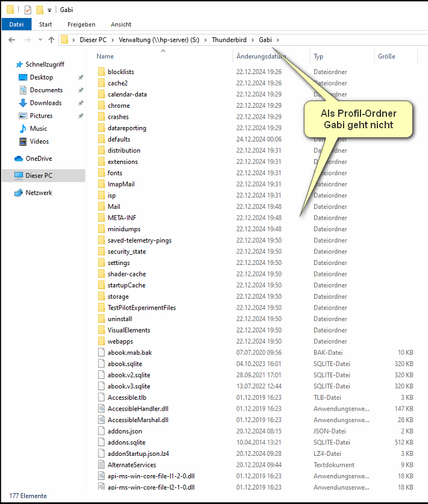Open Downloads in the navigation pane
Screen dimensions: 428x504
tap(46, 103)
